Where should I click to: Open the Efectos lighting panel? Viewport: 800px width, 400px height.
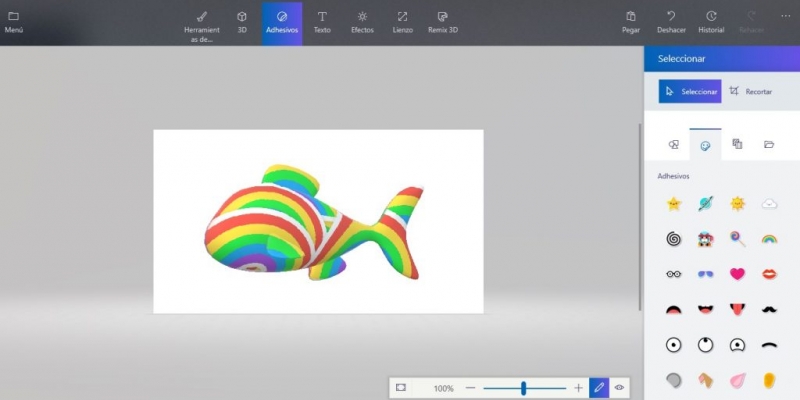[362, 22]
